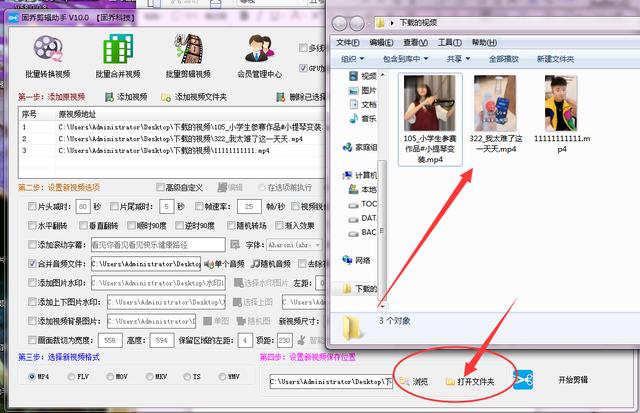Select the DAT drive in sidebar
Viewport: 640px width, 413px height.
[x=362, y=218]
